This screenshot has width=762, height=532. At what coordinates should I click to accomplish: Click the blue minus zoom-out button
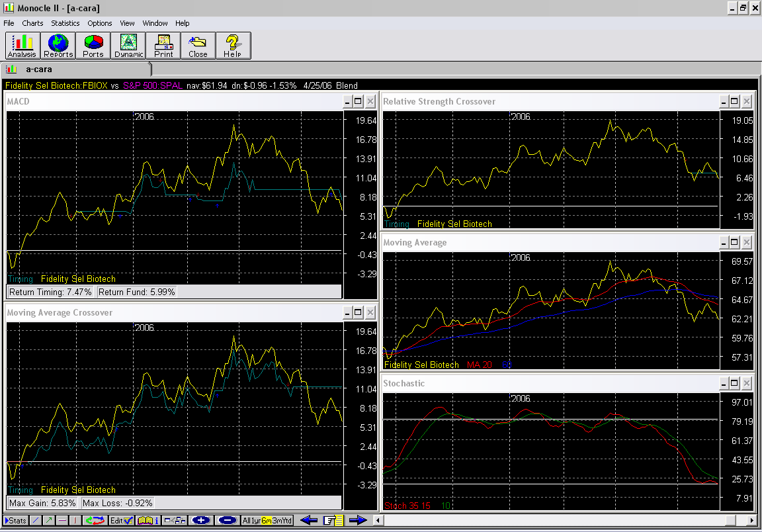(227, 521)
